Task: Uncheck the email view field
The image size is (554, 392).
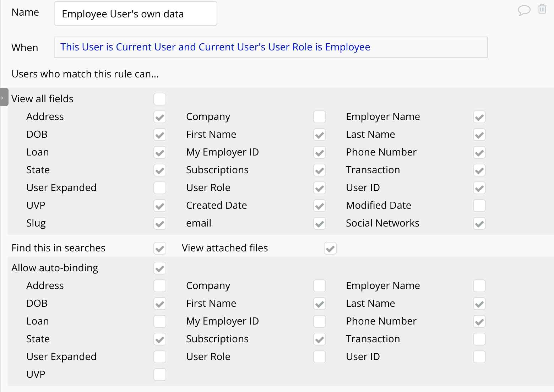Action: 320,223
